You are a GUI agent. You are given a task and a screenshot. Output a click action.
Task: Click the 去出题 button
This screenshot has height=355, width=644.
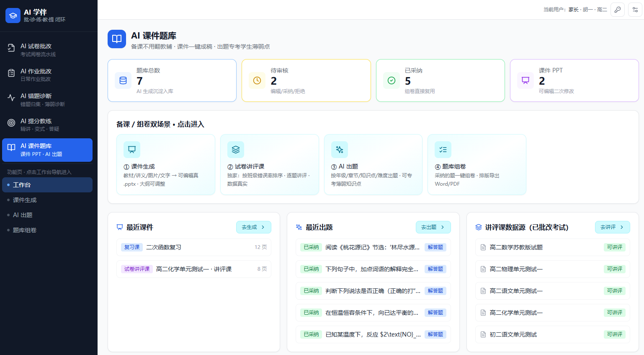point(433,227)
